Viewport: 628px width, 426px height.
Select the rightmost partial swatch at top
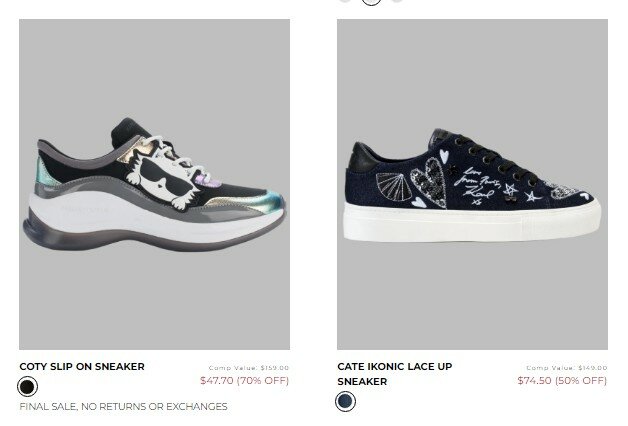click(x=397, y=1)
